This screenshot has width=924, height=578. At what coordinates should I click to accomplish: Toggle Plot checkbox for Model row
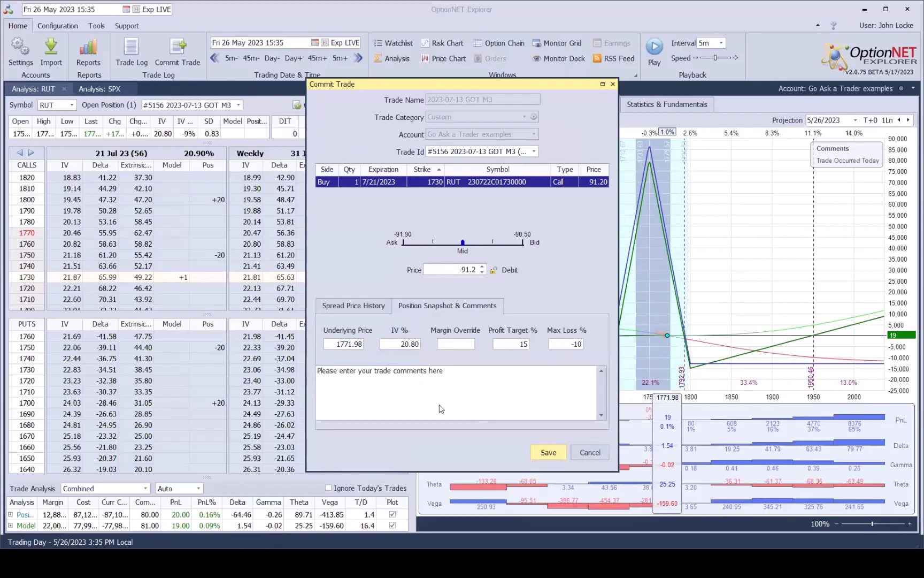pos(392,526)
